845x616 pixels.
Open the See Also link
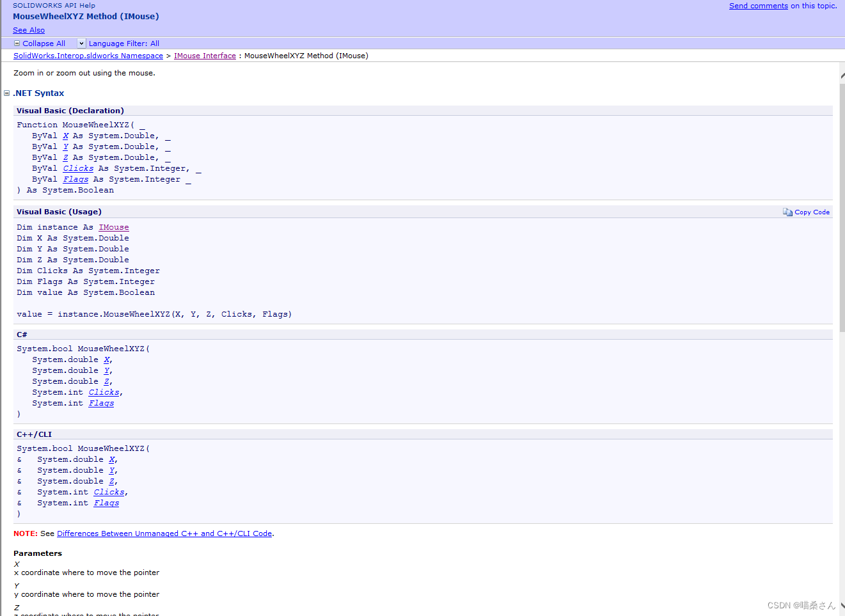(x=29, y=30)
